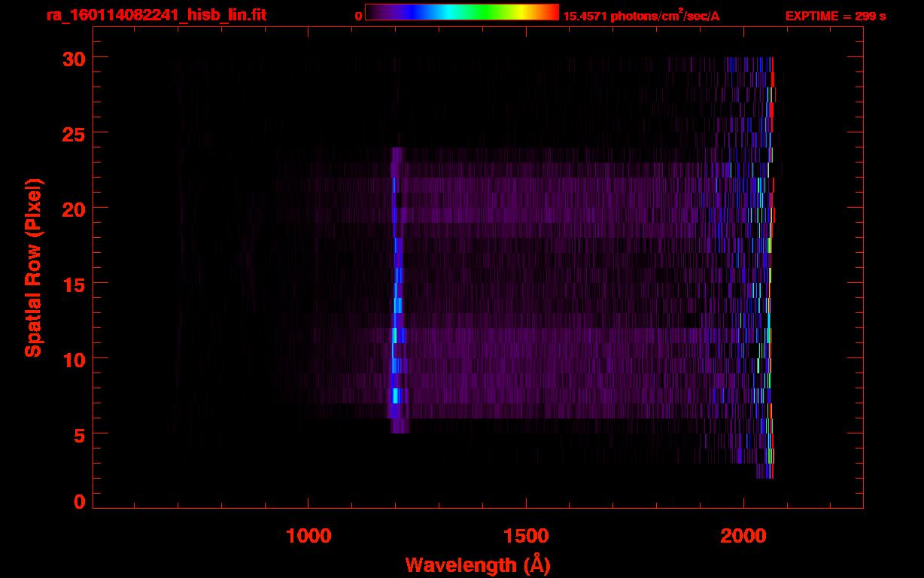This screenshot has width=924, height=578.
Task: Click the 15.4571 photons/cm²/sec/A maximum label
Action: (641, 16)
